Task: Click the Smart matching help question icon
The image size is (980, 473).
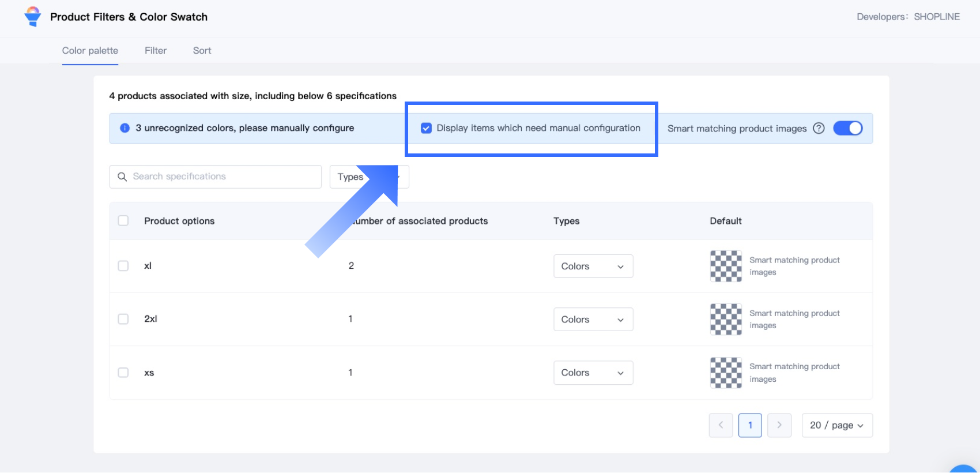Action: point(819,128)
